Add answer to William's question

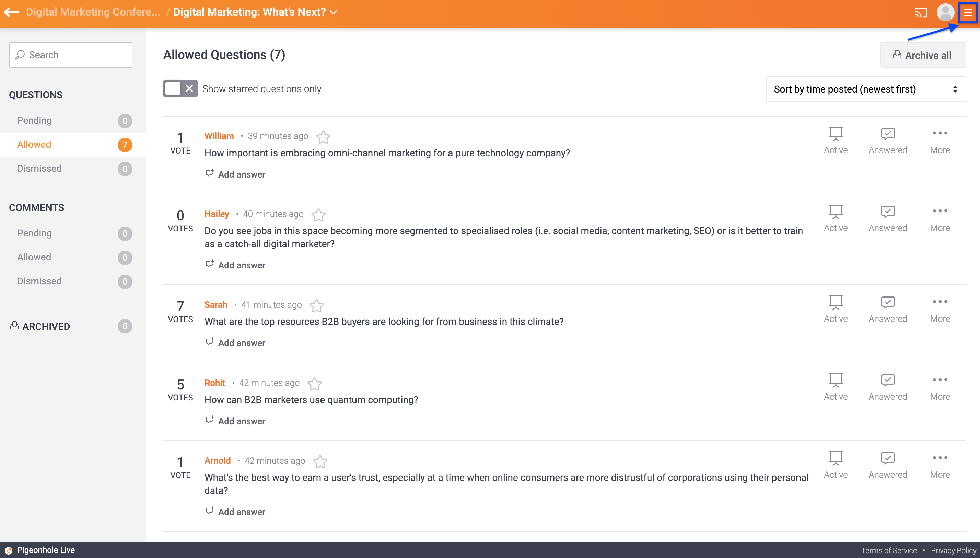[x=235, y=174]
